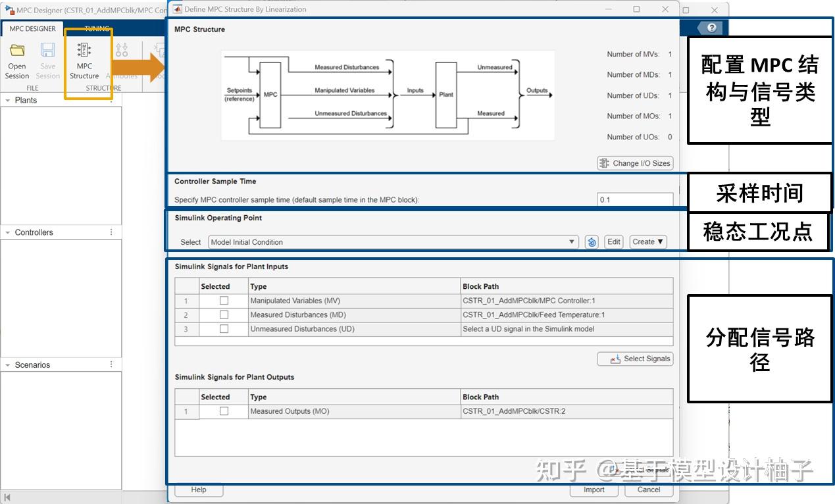This screenshot has height=504, width=835.
Task: Import the defined MPC structure
Action: [x=593, y=490]
